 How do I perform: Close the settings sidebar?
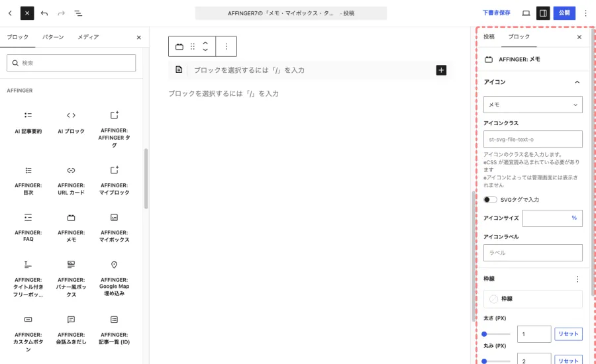[579, 37]
